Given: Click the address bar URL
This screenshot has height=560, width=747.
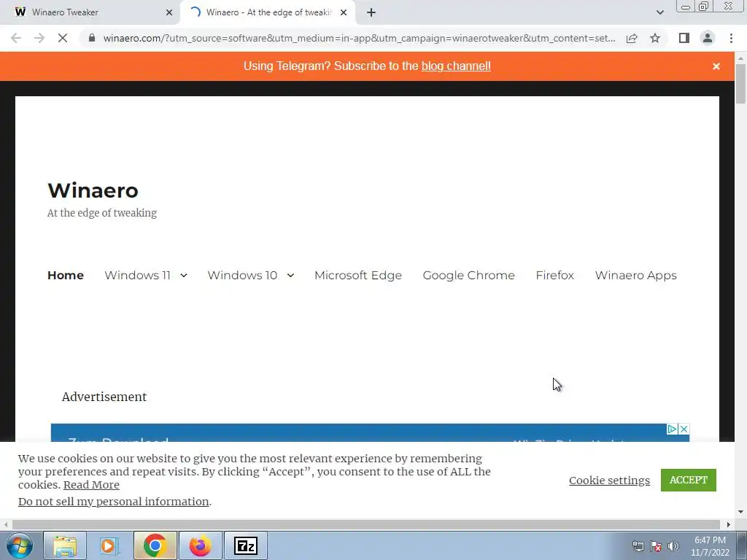Looking at the screenshot, I should 359,38.
